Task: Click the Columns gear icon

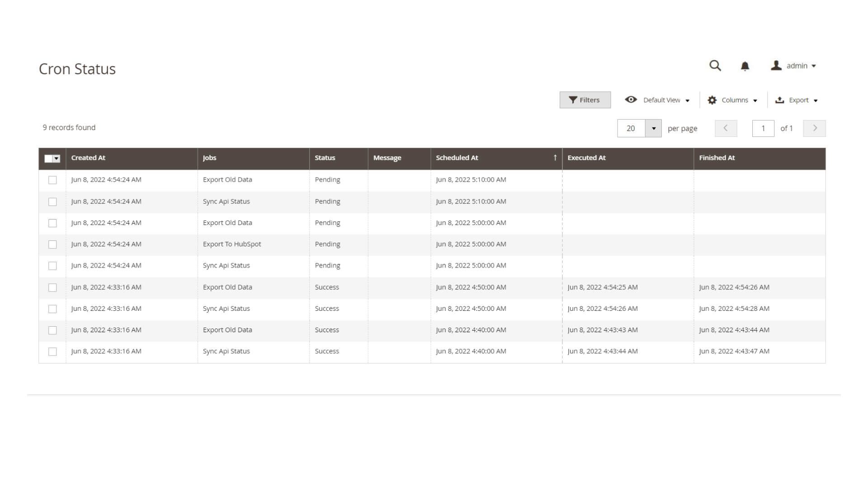Action: [712, 100]
